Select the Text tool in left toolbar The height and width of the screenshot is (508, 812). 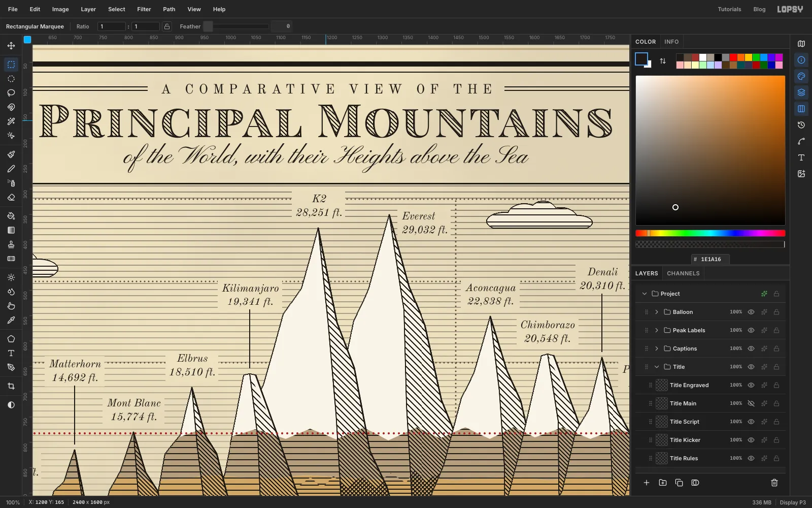click(x=11, y=353)
